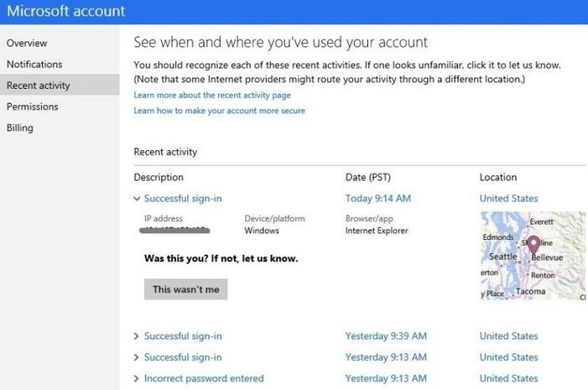588x390 pixels.
Task: Click the redacted IP address value
Action: [x=174, y=231]
